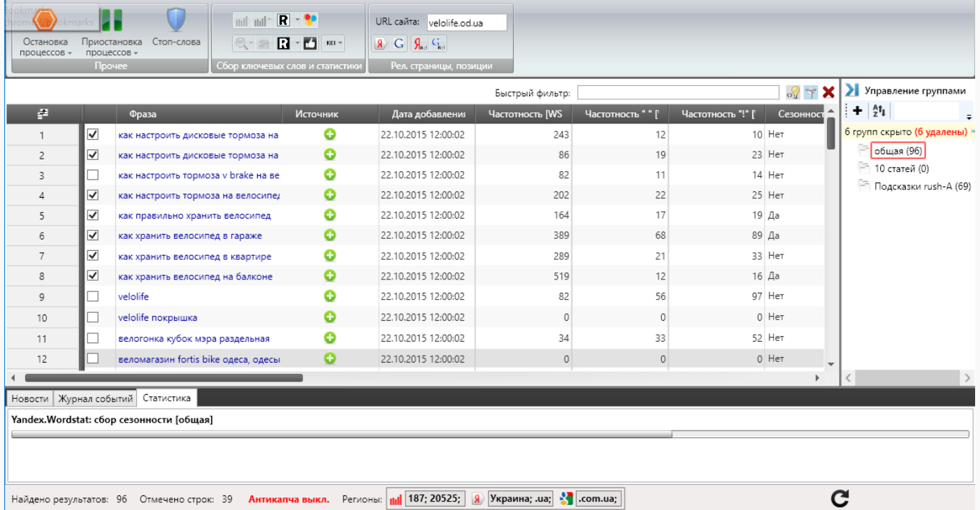Click the Wordstat seasonality progress bar
The image size is (980, 510).
pyautogui.click(x=490, y=434)
